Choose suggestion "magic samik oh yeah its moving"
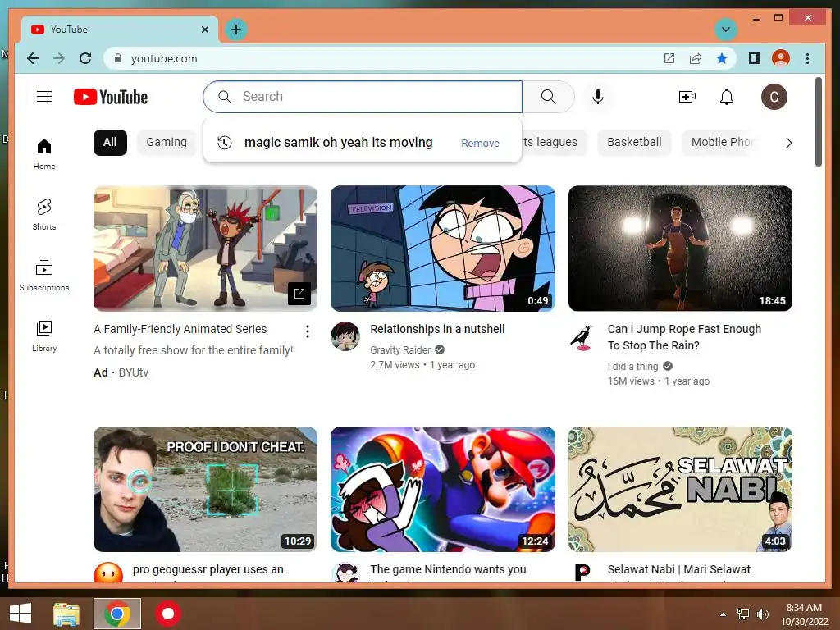Screen dimensions: 840x630 [x=339, y=143]
